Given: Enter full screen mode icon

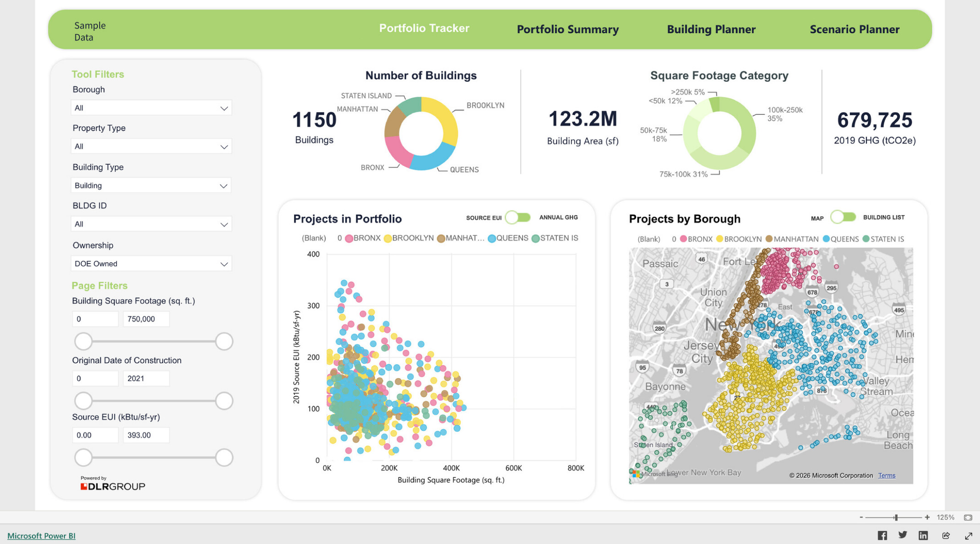Looking at the screenshot, I should (x=968, y=535).
